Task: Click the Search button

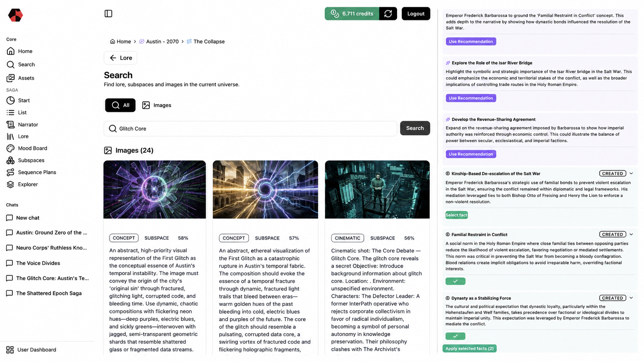Action: coord(415,128)
